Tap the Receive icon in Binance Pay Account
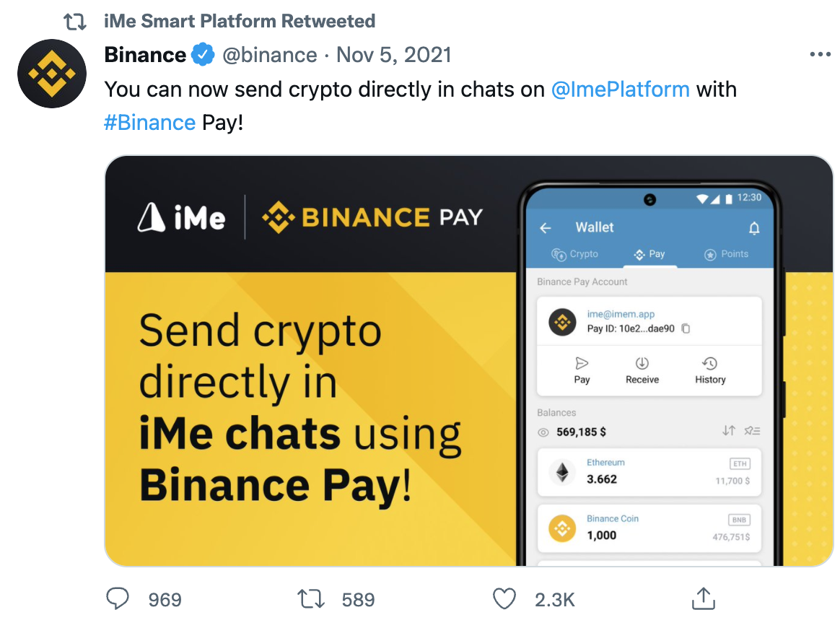 [642, 364]
